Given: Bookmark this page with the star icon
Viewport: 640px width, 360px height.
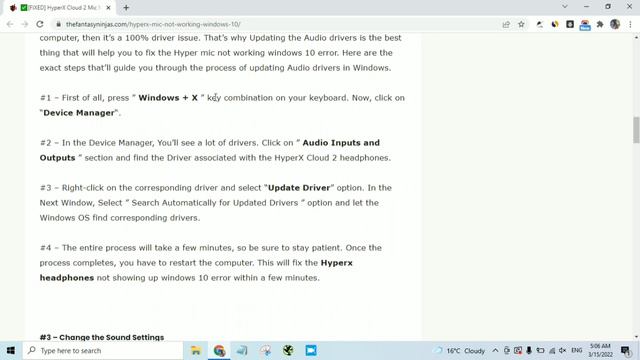Looking at the screenshot, I should (521, 24).
